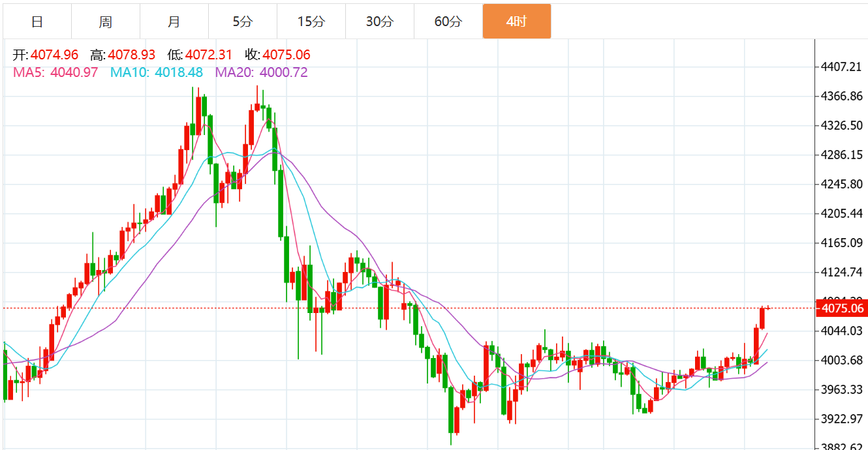868x450 pixels.
Task: Click the 开 open price value 4074.96
Action: (54, 55)
